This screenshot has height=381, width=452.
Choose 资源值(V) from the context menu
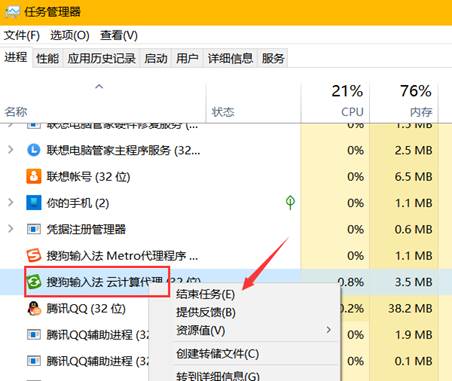pyautogui.click(x=200, y=330)
